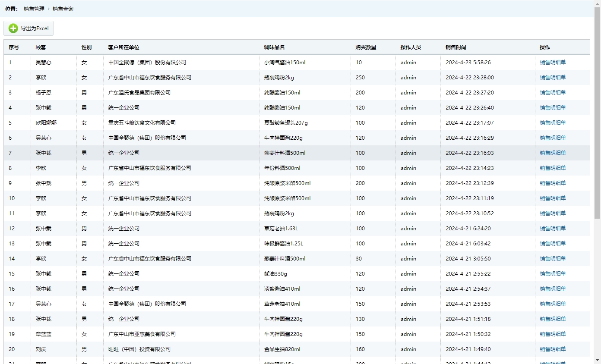601x364 pixels.
Task: Click the 调味品名 column header
Action: (x=274, y=47)
